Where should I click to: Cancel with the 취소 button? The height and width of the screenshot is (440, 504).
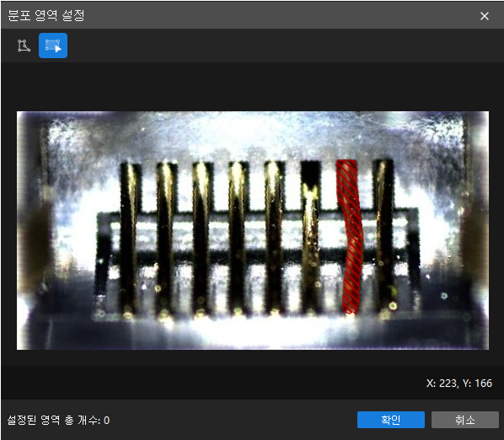coord(464,420)
